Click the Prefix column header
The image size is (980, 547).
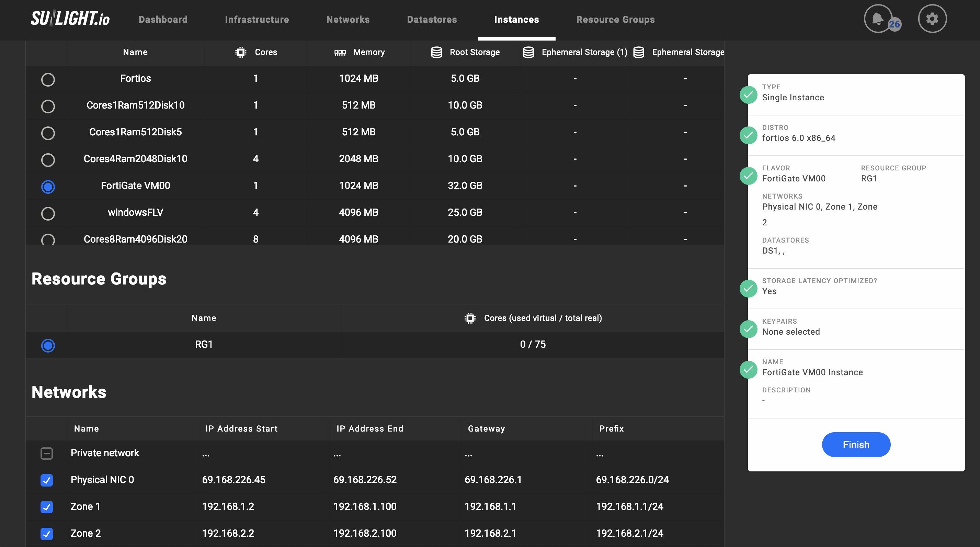pos(611,428)
